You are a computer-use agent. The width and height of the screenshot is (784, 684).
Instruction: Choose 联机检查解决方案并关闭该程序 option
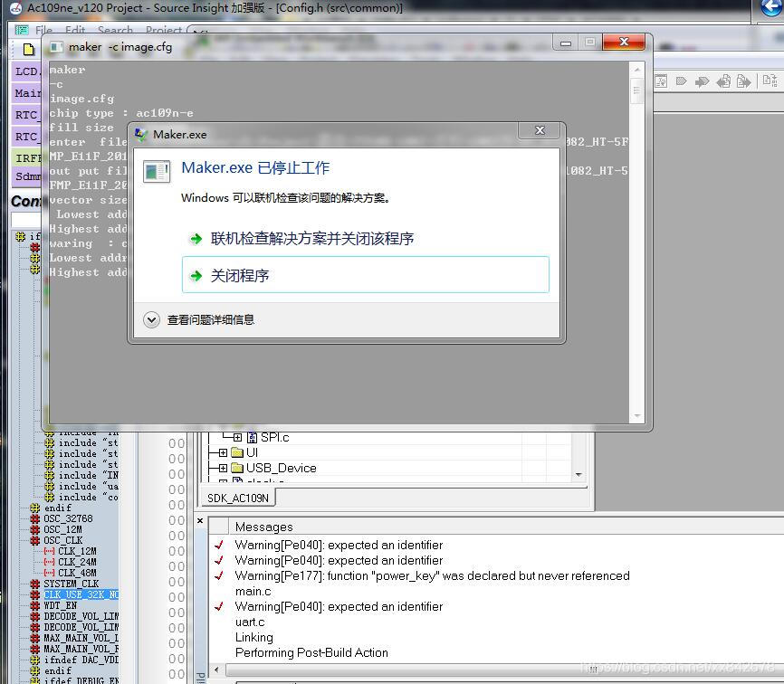pyautogui.click(x=312, y=239)
